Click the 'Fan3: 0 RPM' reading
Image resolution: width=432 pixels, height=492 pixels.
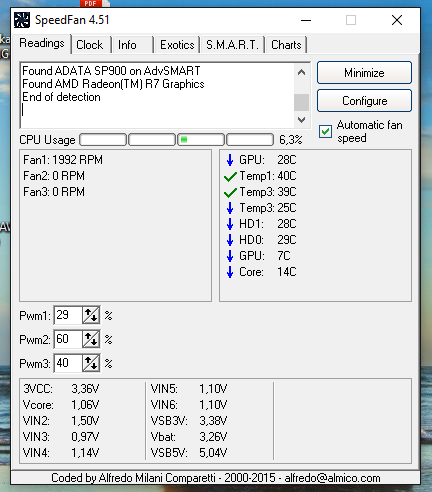point(54,192)
